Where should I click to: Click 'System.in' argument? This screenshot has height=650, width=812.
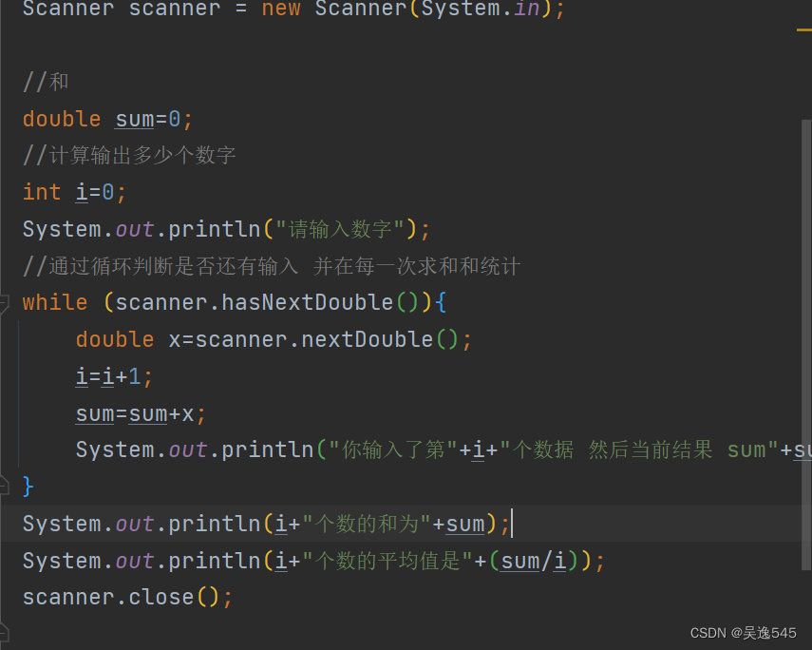[482, 9]
